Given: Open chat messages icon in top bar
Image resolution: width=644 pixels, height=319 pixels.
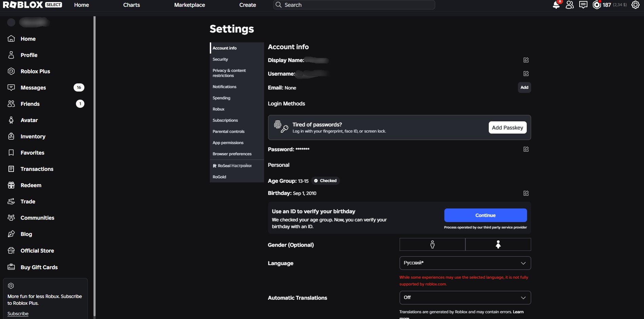Looking at the screenshot, I should (583, 5).
